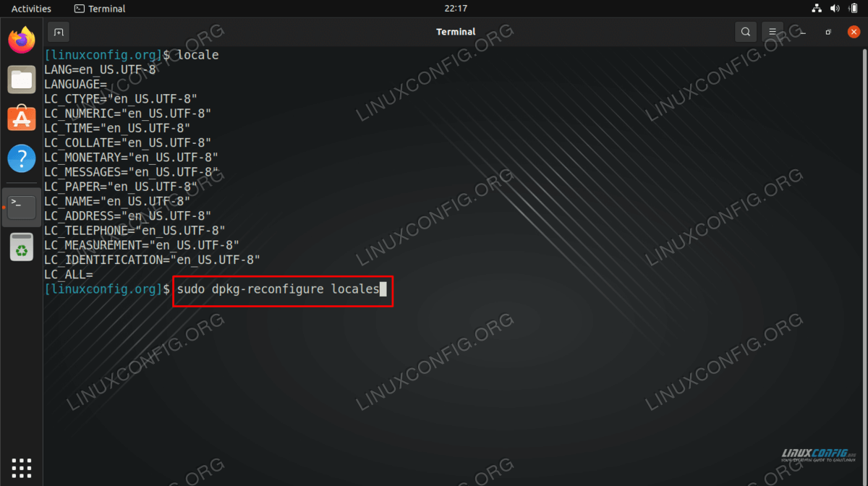Viewport: 868px width, 486px height.
Task: Click the LC_TIME output line
Action: 117,128
